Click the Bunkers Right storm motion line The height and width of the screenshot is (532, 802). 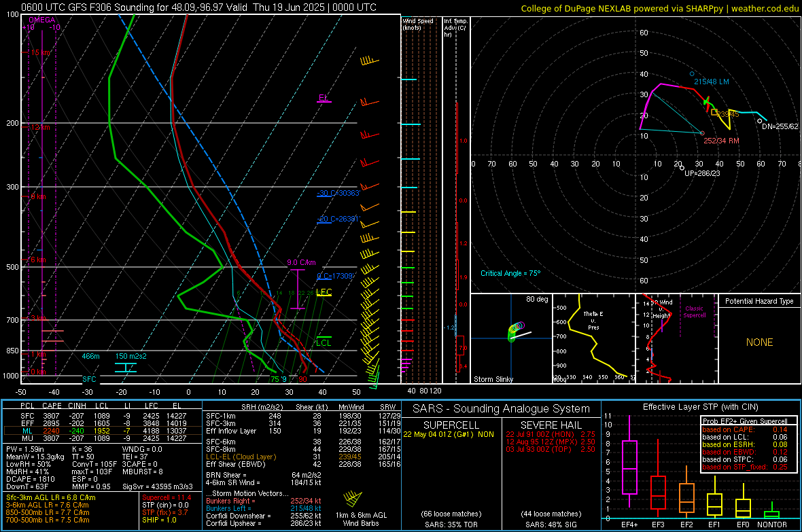coord(264,501)
